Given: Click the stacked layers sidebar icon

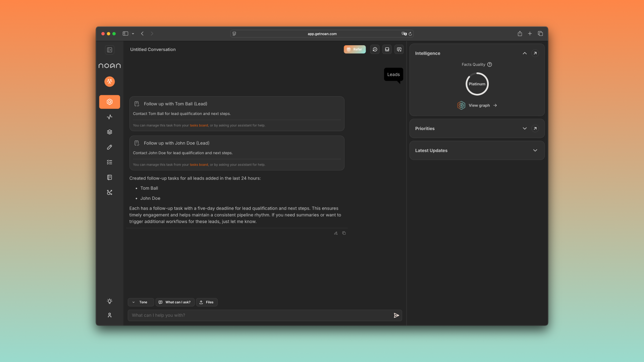Looking at the screenshot, I should [x=109, y=132].
